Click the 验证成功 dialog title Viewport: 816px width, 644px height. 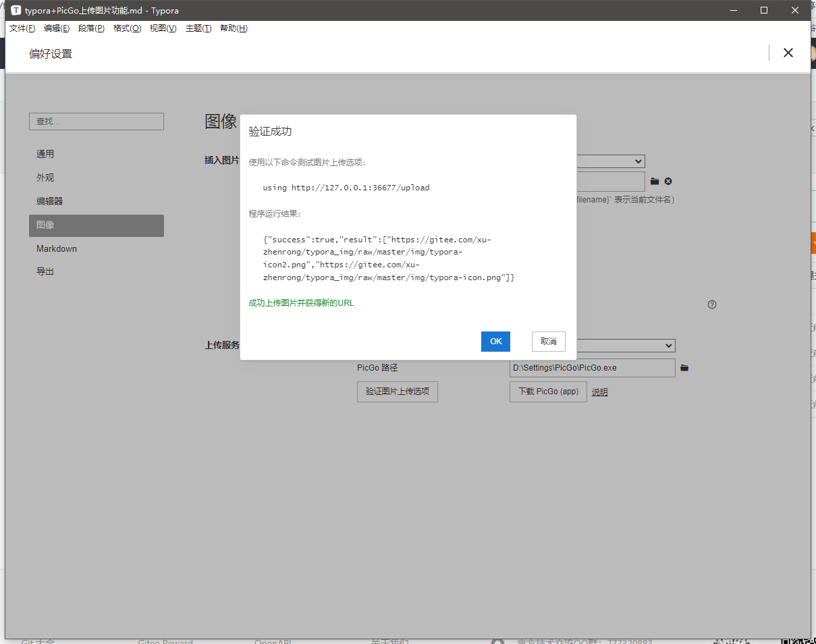point(270,132)
